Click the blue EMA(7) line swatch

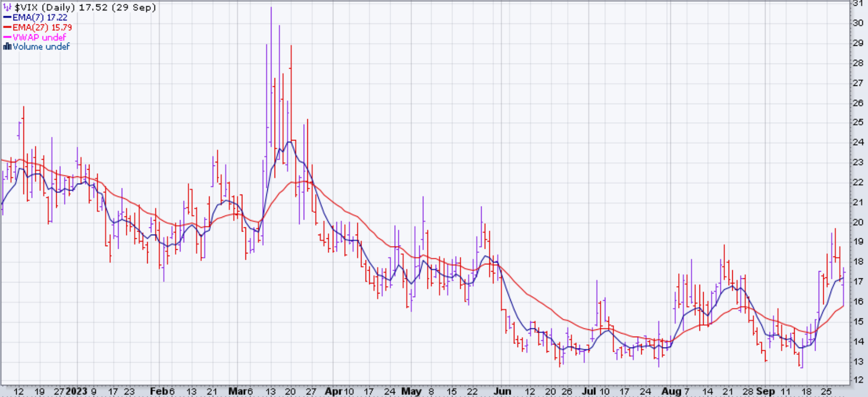[7, 18]
